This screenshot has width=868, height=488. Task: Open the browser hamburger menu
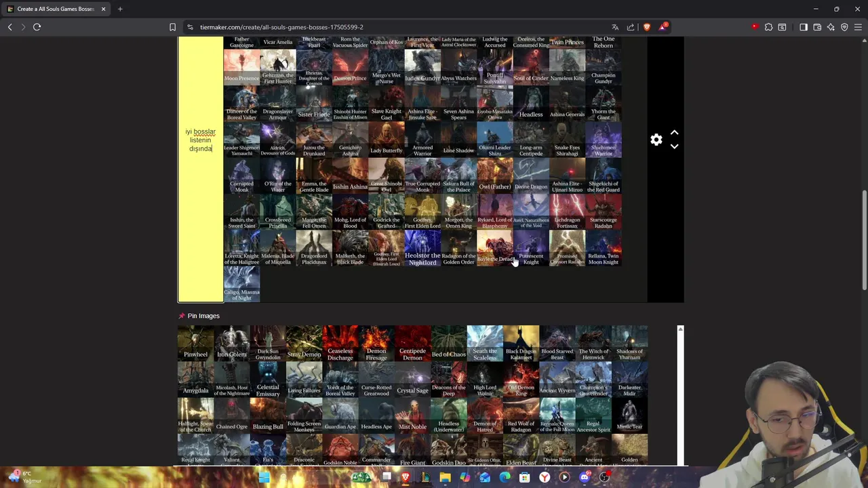[x=858, y=27]
